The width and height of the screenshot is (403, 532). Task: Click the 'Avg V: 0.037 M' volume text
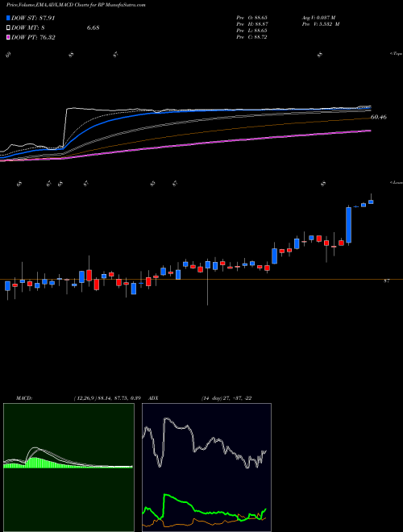(x=318, y=17)
